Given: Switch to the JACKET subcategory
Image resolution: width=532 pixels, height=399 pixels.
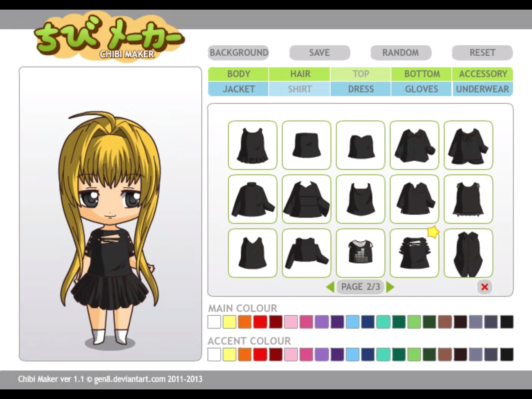Looking at the screenshot, I should 238,89.
